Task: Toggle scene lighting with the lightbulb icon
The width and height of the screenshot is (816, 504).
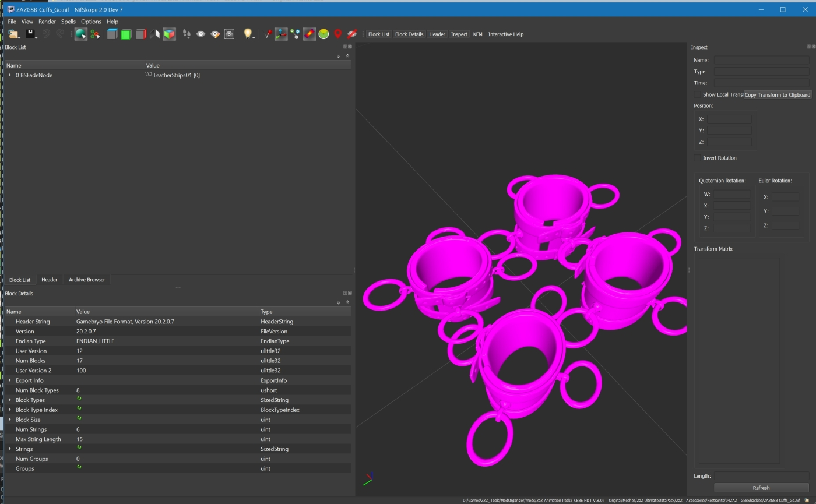Action: [248, 34]
